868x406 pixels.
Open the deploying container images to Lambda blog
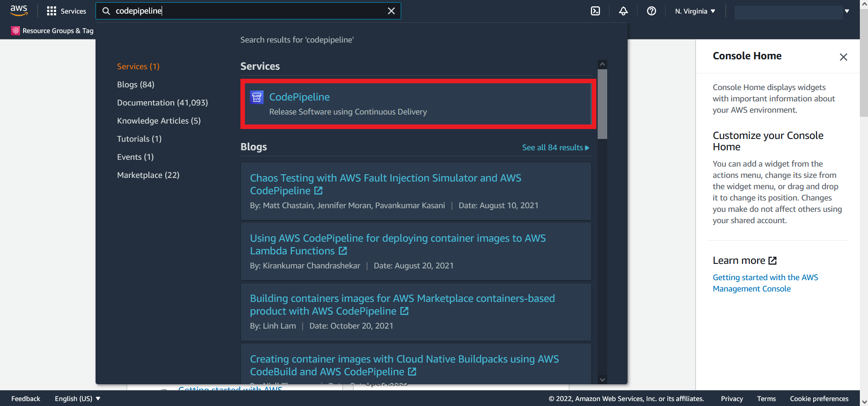click(x=398, y=244)
